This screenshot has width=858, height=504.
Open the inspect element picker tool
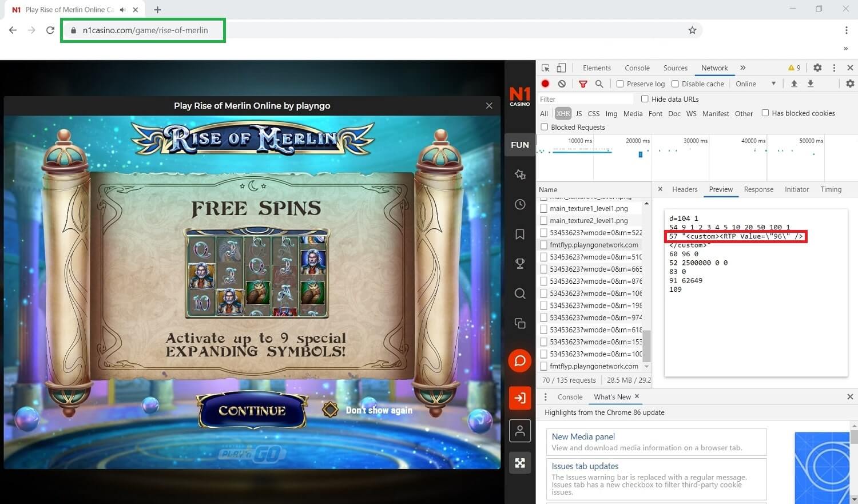[x=546, y=68]
